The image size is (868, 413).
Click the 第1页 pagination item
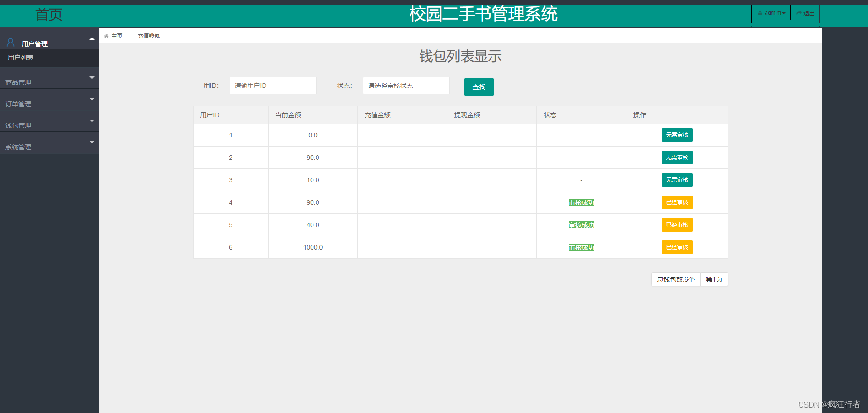[x=714, y=279]
